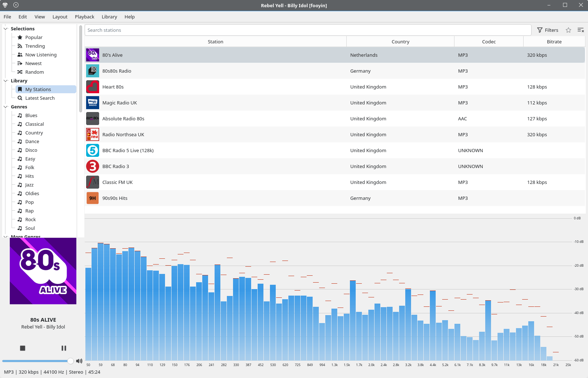
Task: Open the Playback menu
Action: pyautogui.click(x=85, y=17)
